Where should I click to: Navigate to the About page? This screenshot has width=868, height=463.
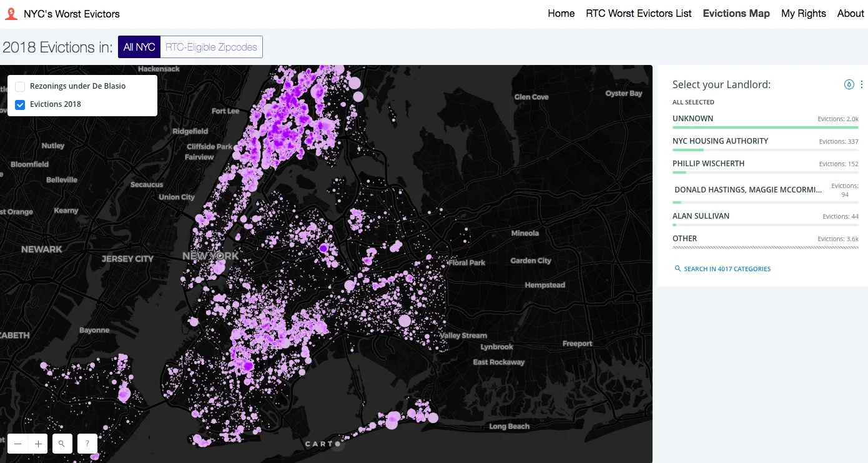[x=850, y=13]
